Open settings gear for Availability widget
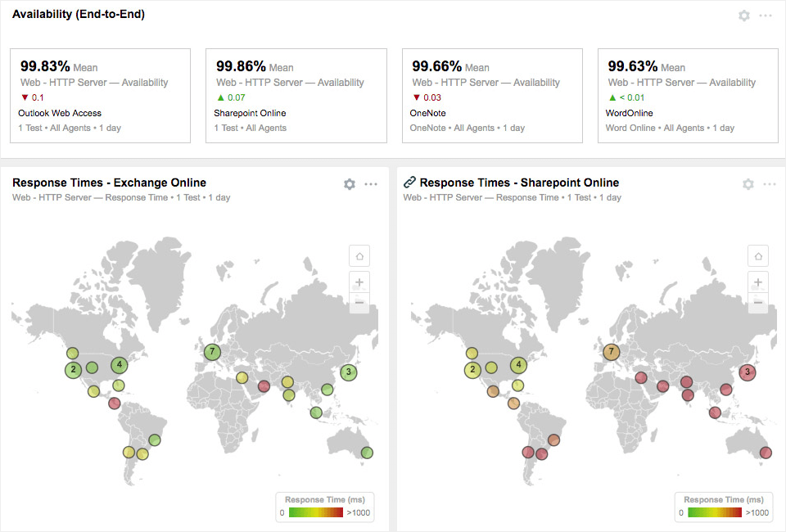 (x=743, y=16)
